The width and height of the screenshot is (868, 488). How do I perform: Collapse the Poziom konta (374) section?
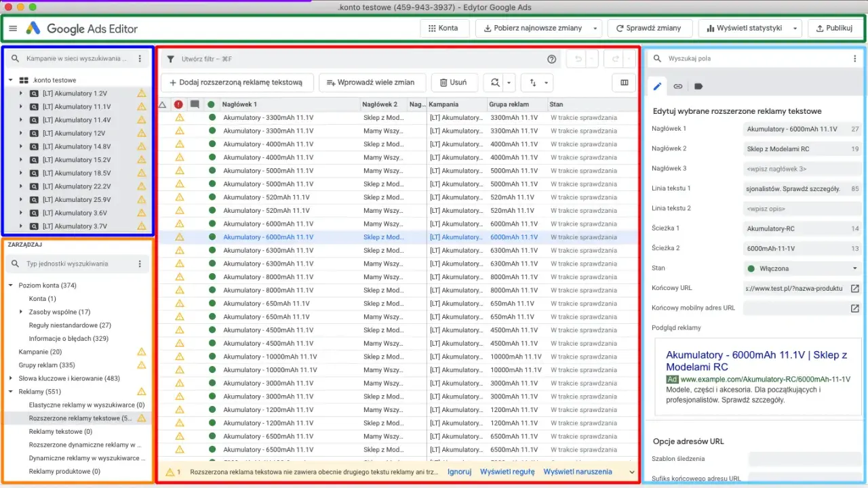pyautogui.click(x=11, y=285)
